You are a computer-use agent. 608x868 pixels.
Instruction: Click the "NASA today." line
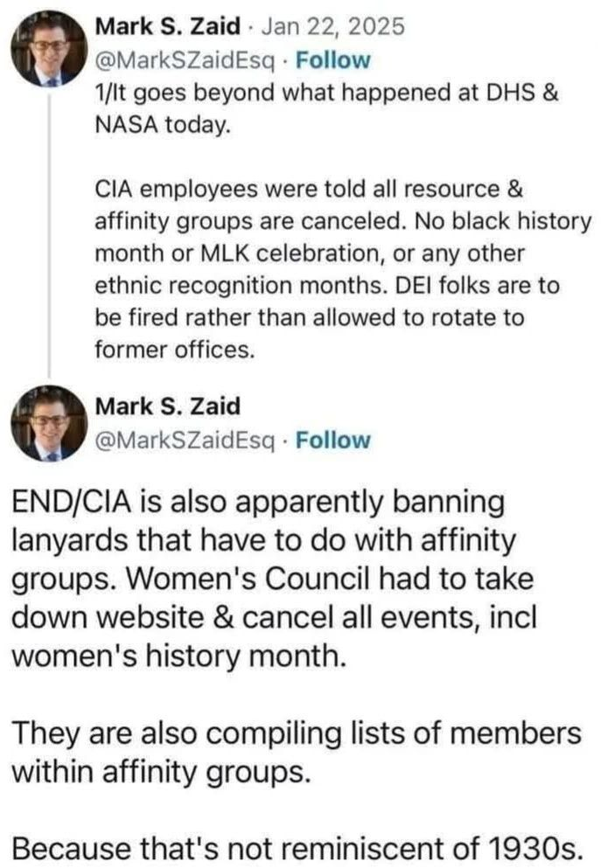click(162, 125)
